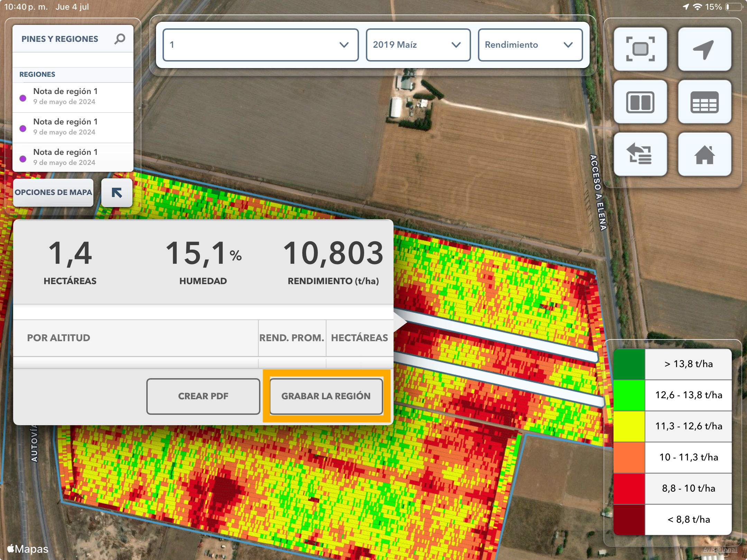Tap the 10:40 p. m. clock in status bar
Viewport: 747px width, 560px height.
pos(26,7)
